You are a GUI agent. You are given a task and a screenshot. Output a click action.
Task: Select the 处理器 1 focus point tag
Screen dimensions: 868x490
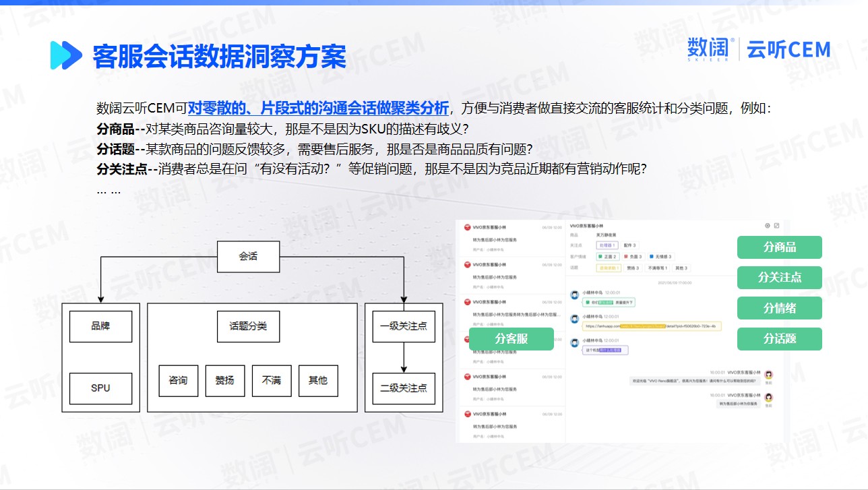click(x=608, y=245)
